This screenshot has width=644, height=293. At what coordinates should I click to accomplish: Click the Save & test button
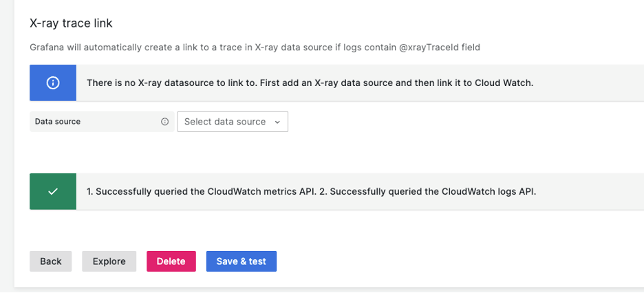pos(241,261)
